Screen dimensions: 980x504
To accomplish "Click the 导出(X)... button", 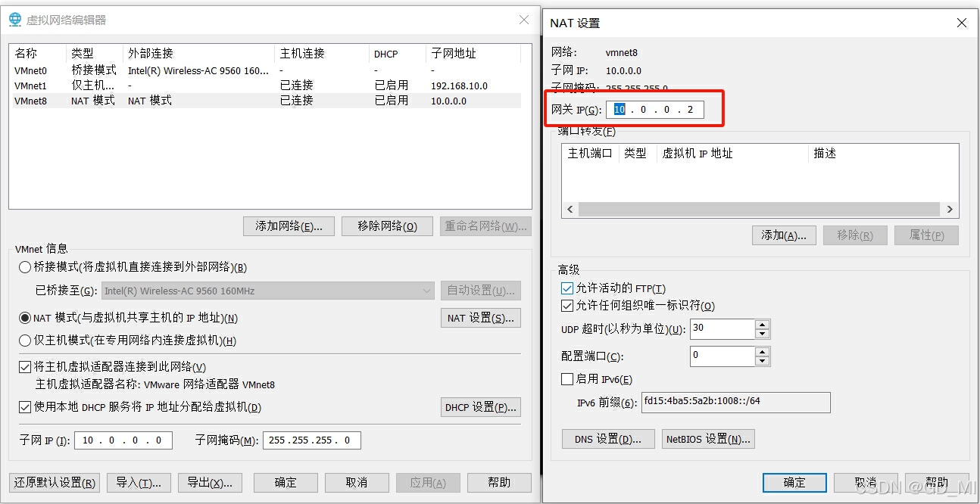I will point(210,483).
